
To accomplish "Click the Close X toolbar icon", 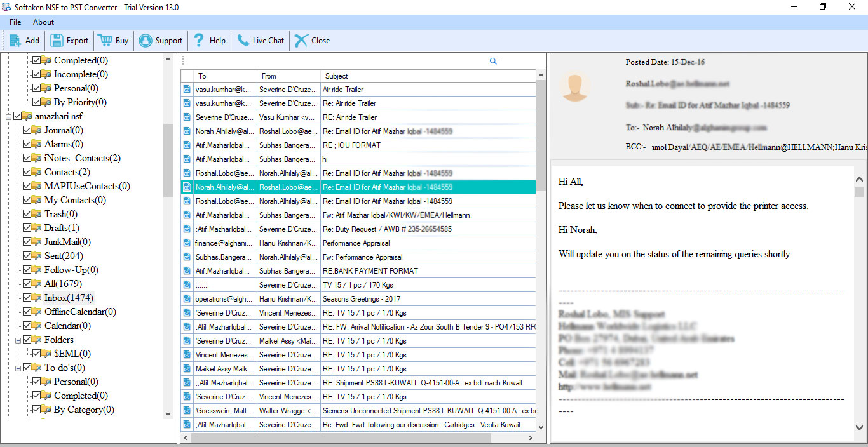I will tap(301, 41).
